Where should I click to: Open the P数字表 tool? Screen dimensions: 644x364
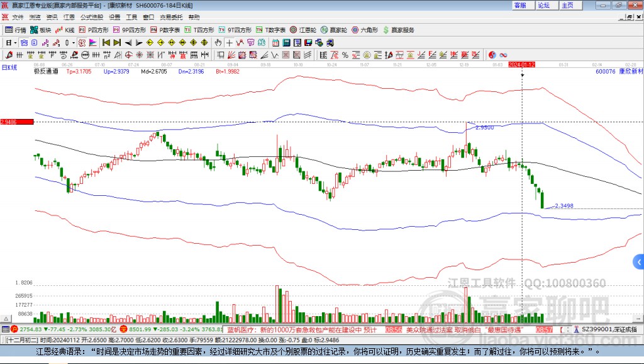[165, 30]
